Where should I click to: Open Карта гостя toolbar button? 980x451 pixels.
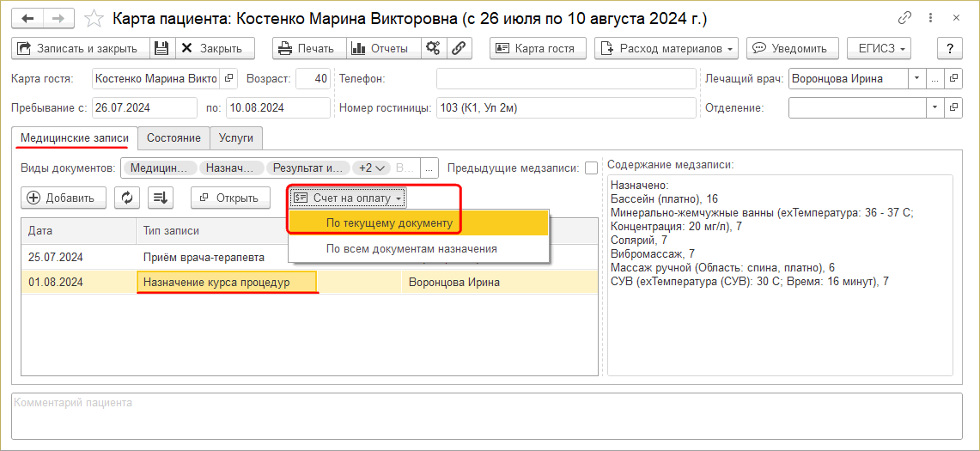coord(538,48)
